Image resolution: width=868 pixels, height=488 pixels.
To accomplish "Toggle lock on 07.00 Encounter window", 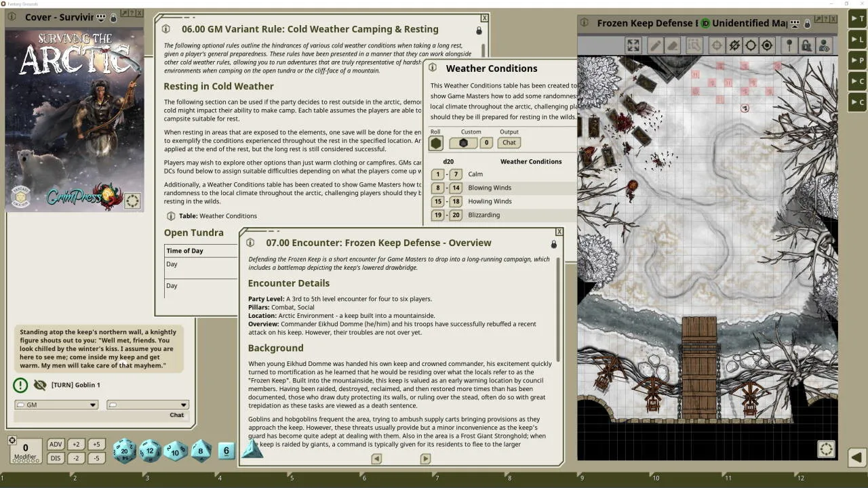I will tap(553, 244).
